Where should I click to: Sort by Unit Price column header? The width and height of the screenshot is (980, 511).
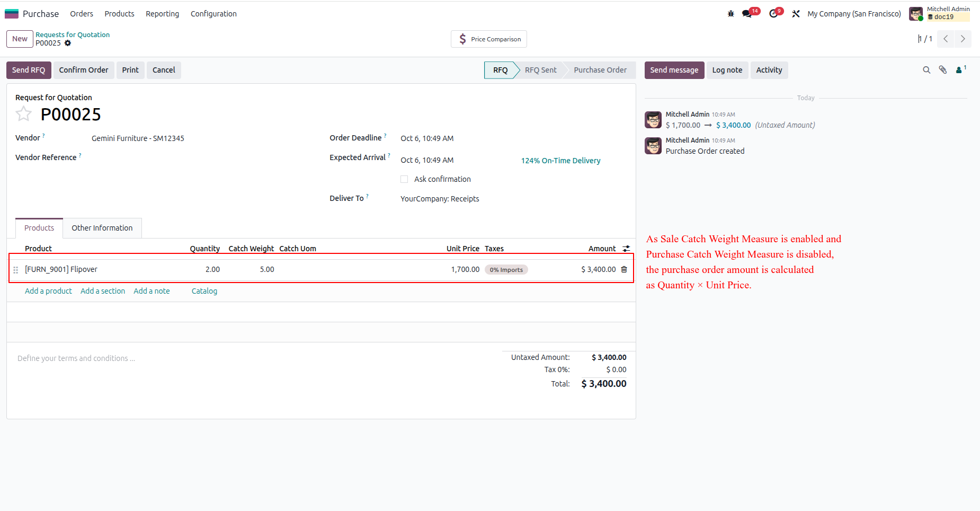462,249
